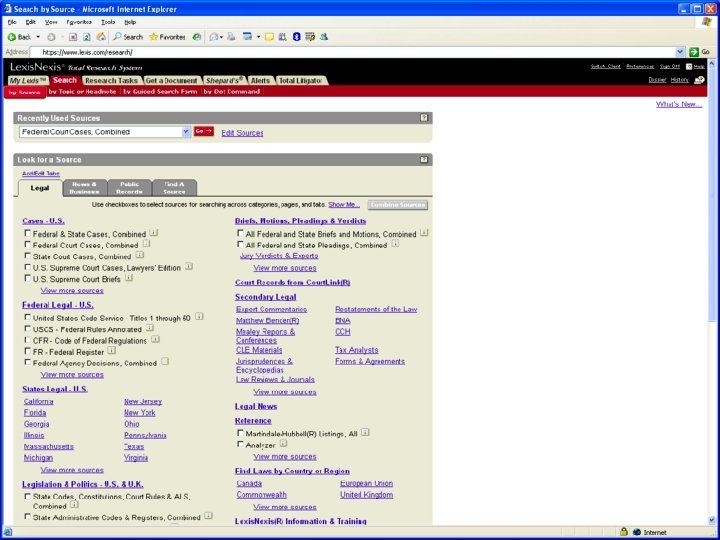Open the Back button history dropdown arrow
Viewport: 720px width, 540px height.
tap(38, 37)
